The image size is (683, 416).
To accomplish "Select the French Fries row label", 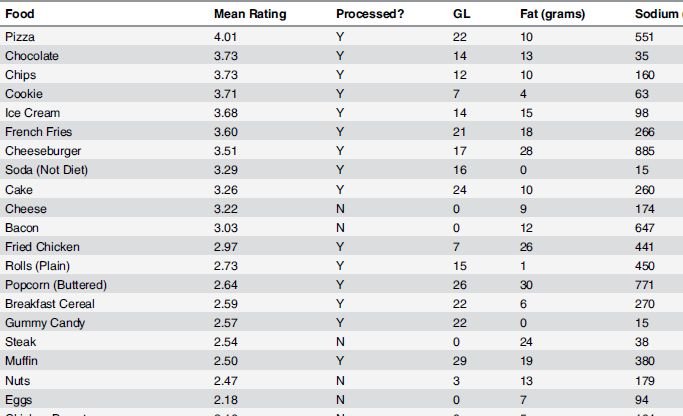I will [x=38, y=132].
